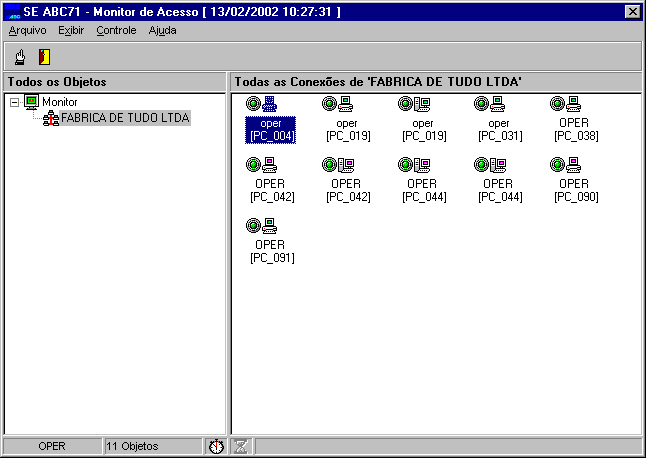Select the Monitor root tree item
This screenshot has height=458, width=646.
point(59,102)
